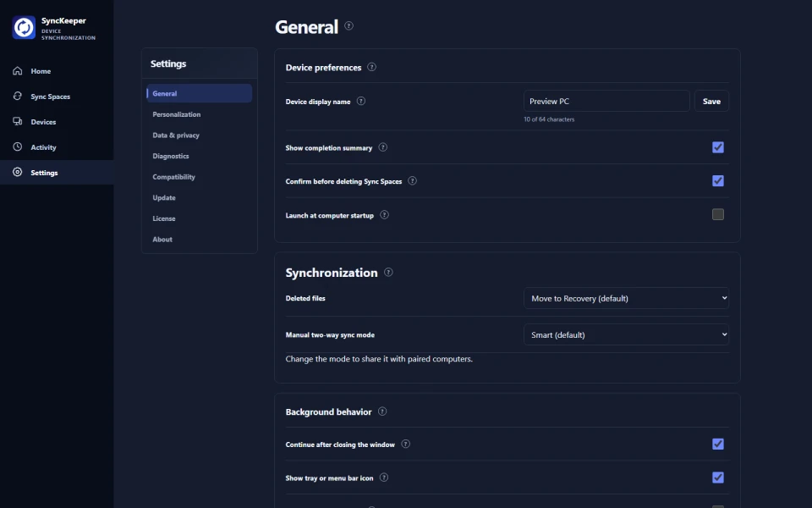Click the Activity clock icon
This screenshot has height=508, width=812.
tap(18, 146)
